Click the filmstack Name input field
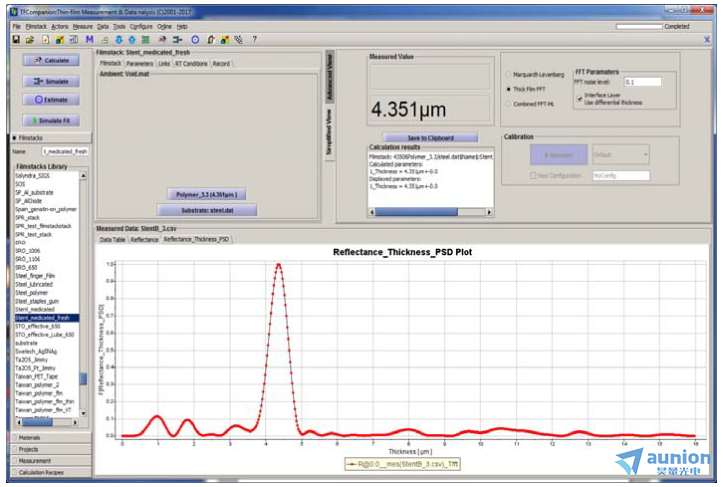Screen dimensions: 723x487 point(65,151)
